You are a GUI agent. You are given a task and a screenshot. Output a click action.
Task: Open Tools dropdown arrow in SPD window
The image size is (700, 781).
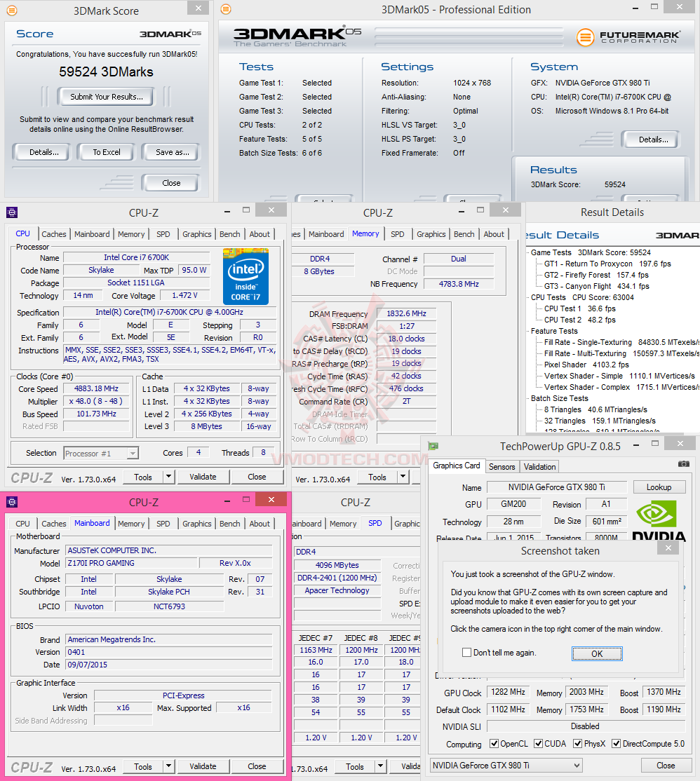(x=381, y=766)
